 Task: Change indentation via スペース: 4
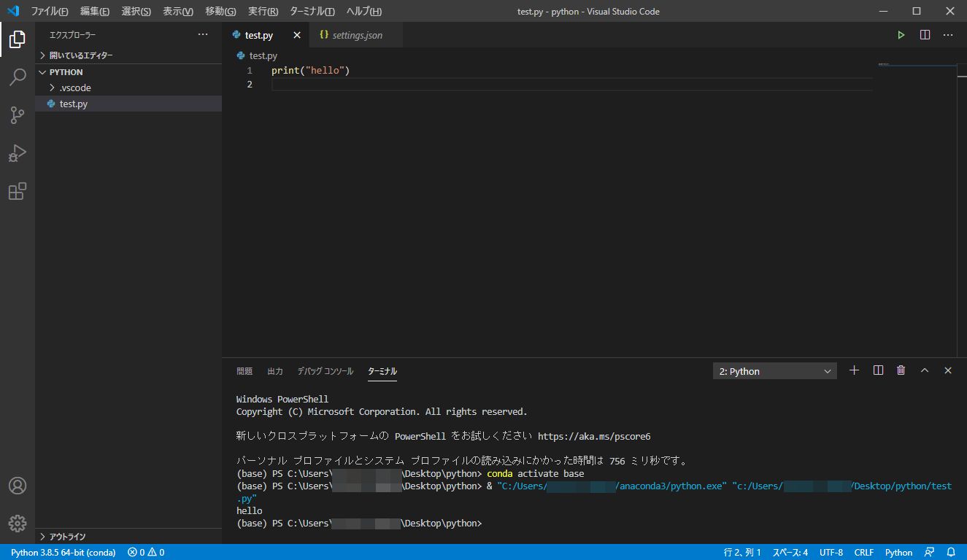pyautogui.click(x=790, y=552)
